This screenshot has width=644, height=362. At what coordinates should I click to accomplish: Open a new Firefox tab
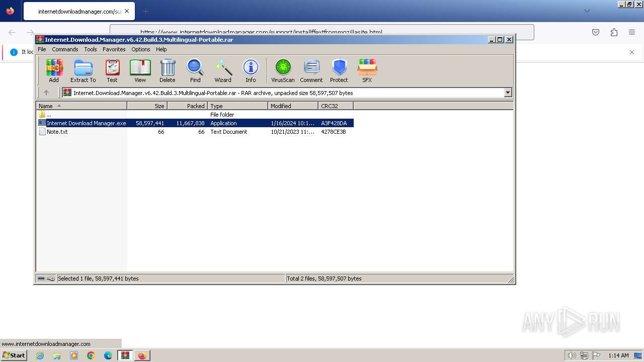click(x=145, y=11)
